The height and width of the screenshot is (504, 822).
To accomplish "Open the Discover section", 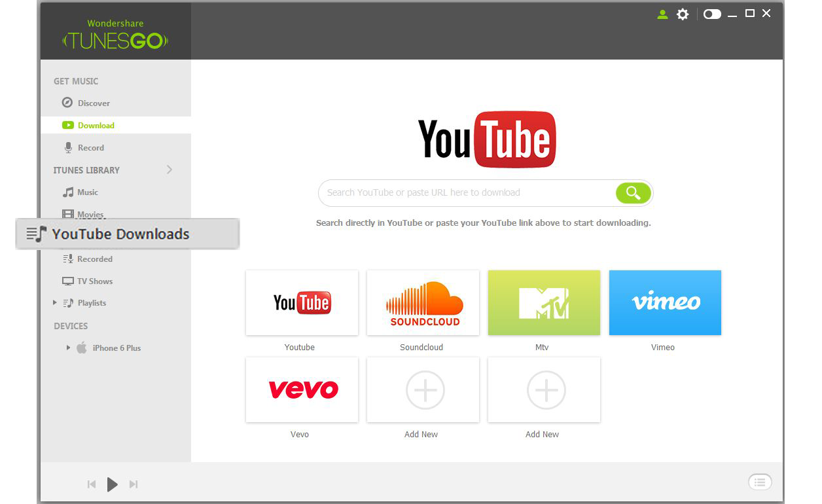I will [94, 103].
